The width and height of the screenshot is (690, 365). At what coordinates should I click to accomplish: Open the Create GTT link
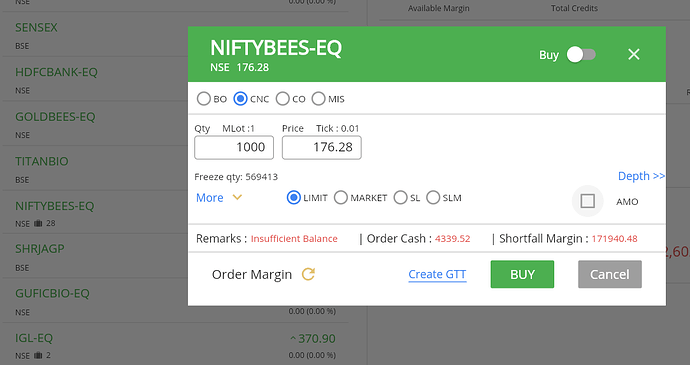point(437,274)
